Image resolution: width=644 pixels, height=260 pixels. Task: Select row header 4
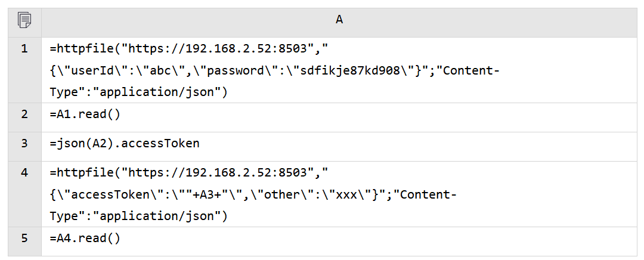tap(24, 173)
